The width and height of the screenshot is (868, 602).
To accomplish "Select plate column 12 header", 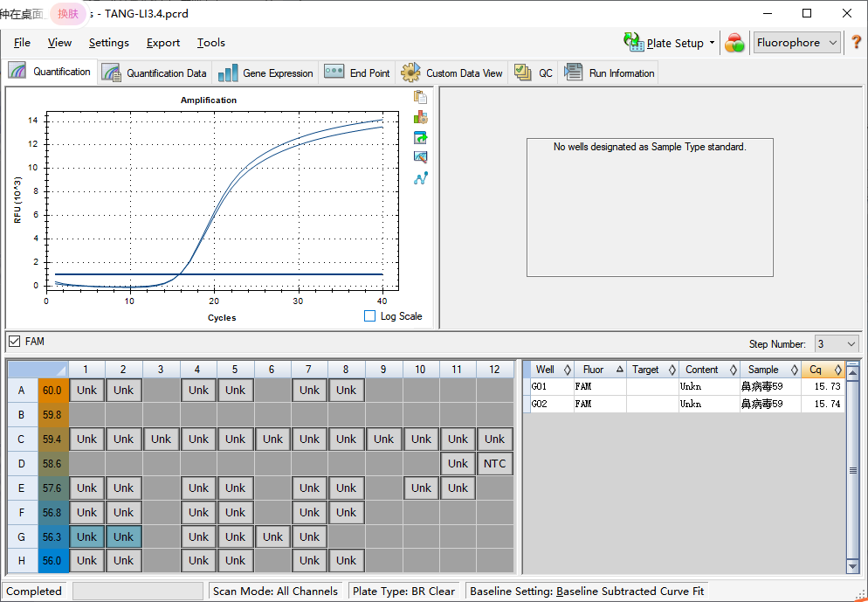I will 494,370.
